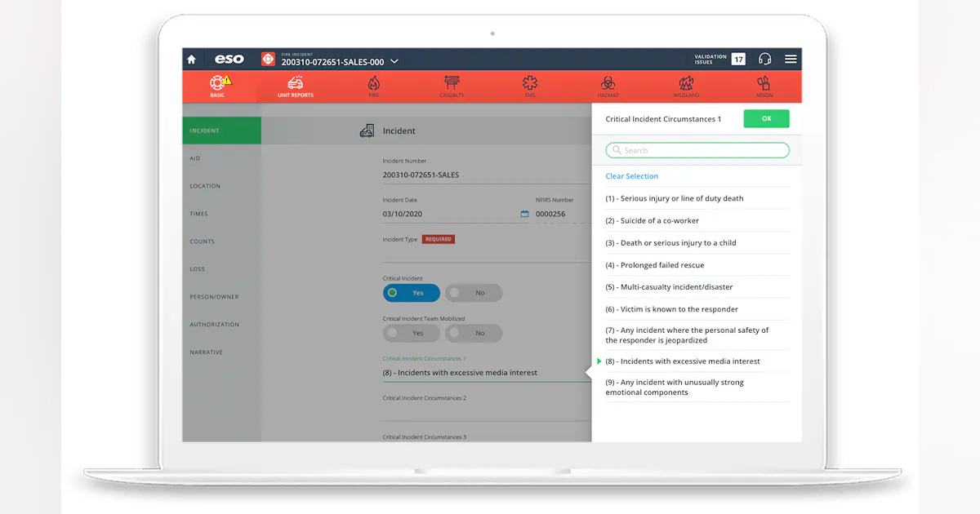Click the red fire incident badge icon
Image resolution: width=980 pixels, height=514 pixels.
click(268, 60)
